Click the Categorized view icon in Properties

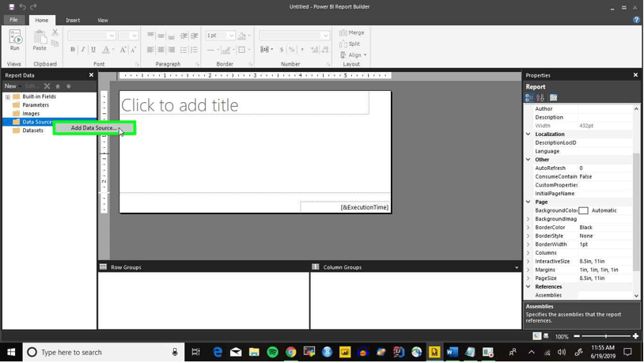coord(529,98)
